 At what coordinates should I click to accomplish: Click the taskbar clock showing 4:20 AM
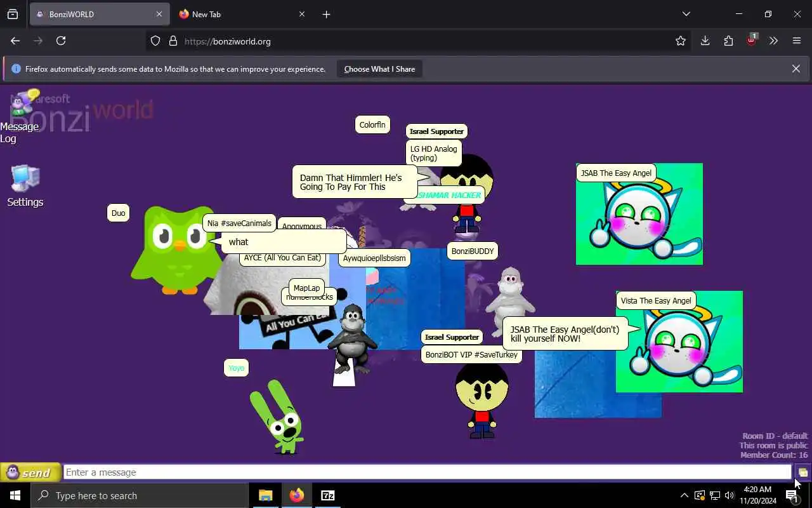[x=757, y=495]
